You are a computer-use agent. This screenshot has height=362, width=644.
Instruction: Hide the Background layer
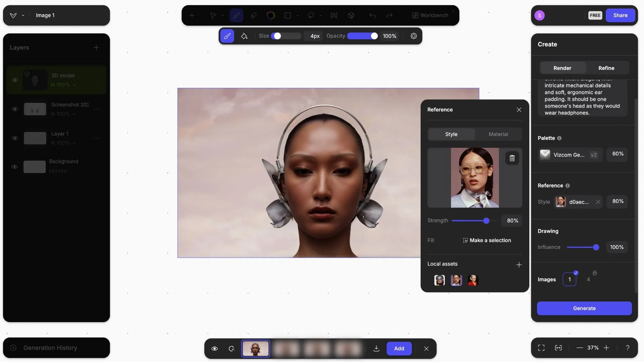14,167
